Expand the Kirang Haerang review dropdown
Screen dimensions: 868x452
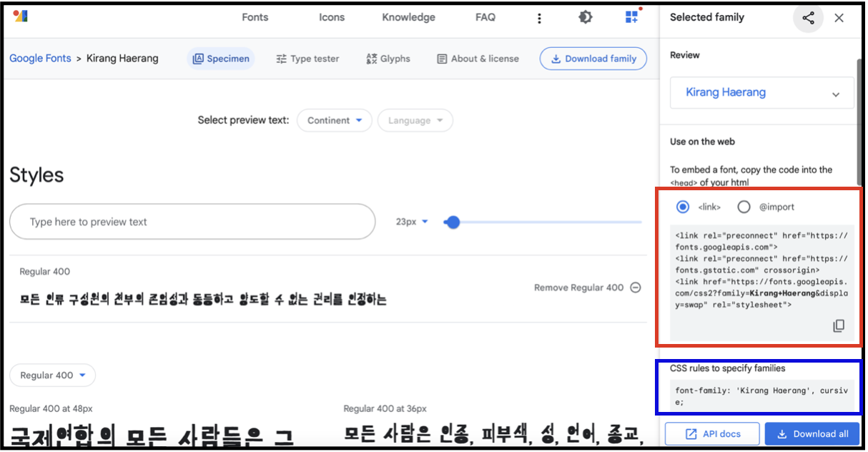click(x=762, y=93)
